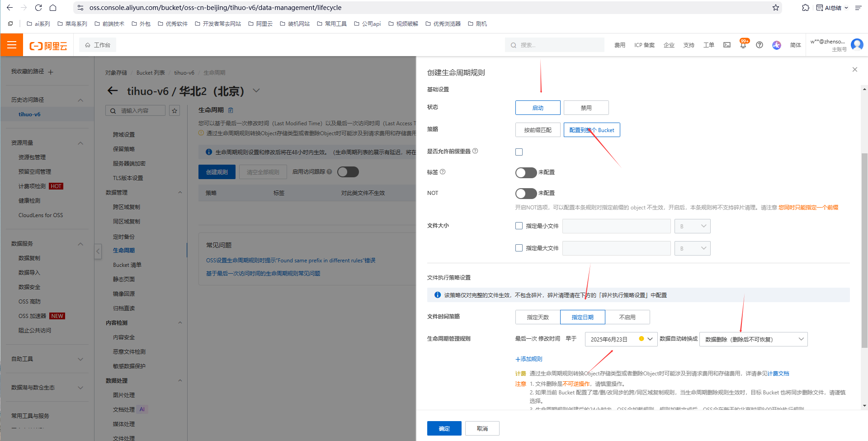Expand the 自助工具 section

pos(80,359)
